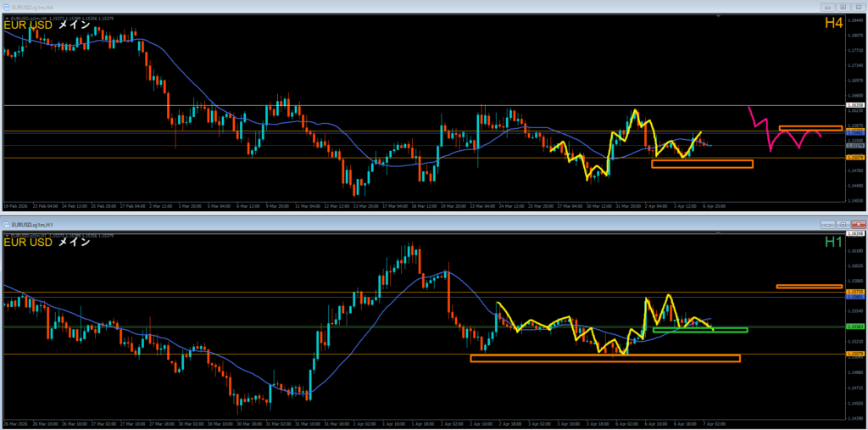Select the small orange rectangle at H1 upper right
868x430 pixels.
pos(809,287)
